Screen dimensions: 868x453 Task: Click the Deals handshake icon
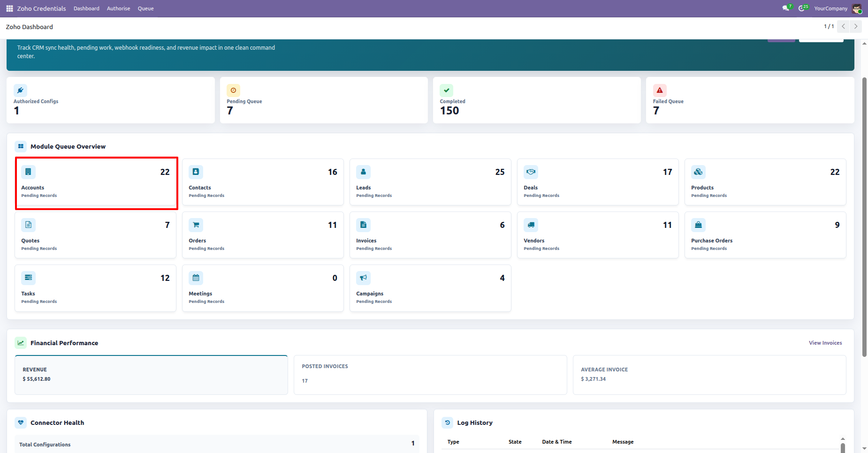(531, 172)
